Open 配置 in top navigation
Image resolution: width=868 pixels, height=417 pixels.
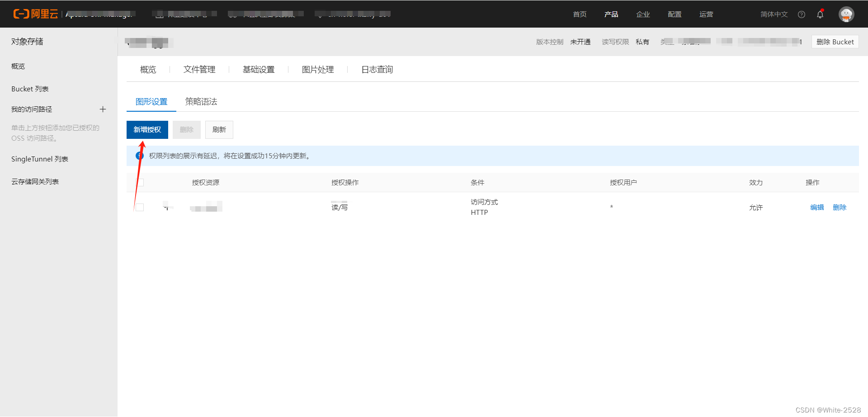(675, 14)
